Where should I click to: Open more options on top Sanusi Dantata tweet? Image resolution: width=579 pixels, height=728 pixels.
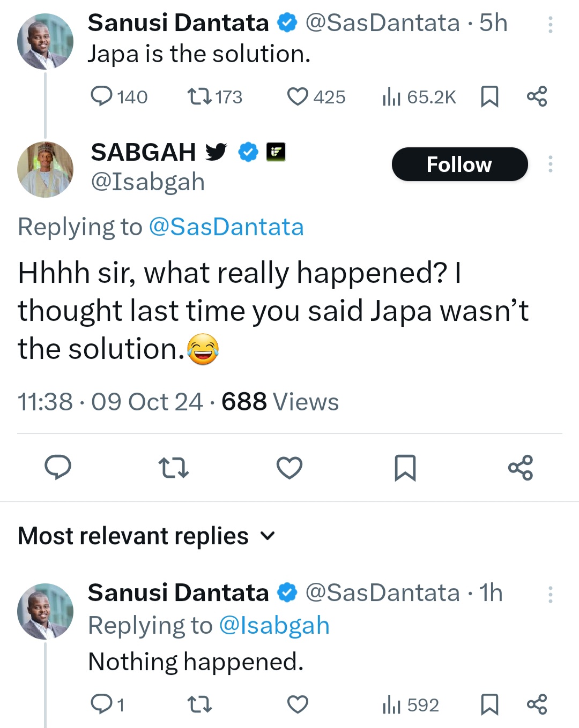point(550,25)
